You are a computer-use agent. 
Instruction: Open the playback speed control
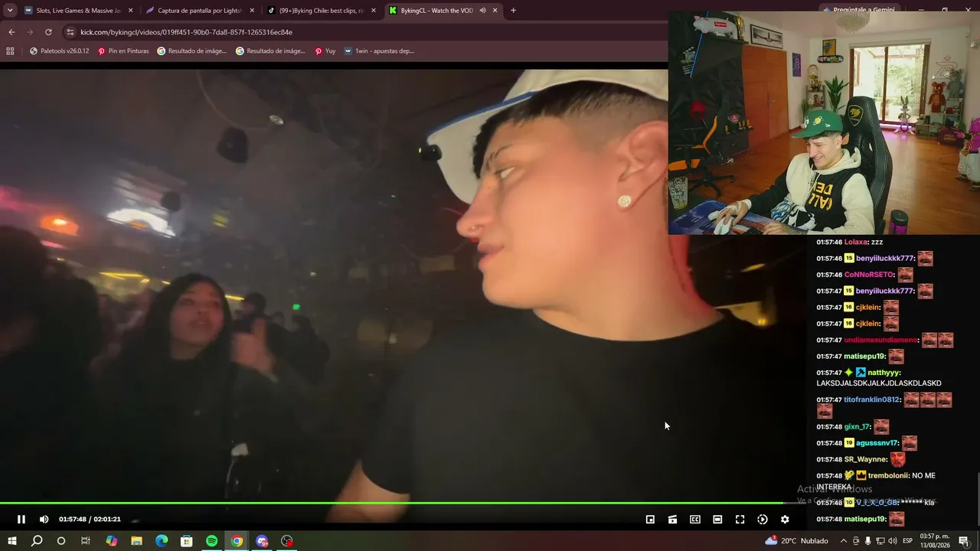pos(763,519)
